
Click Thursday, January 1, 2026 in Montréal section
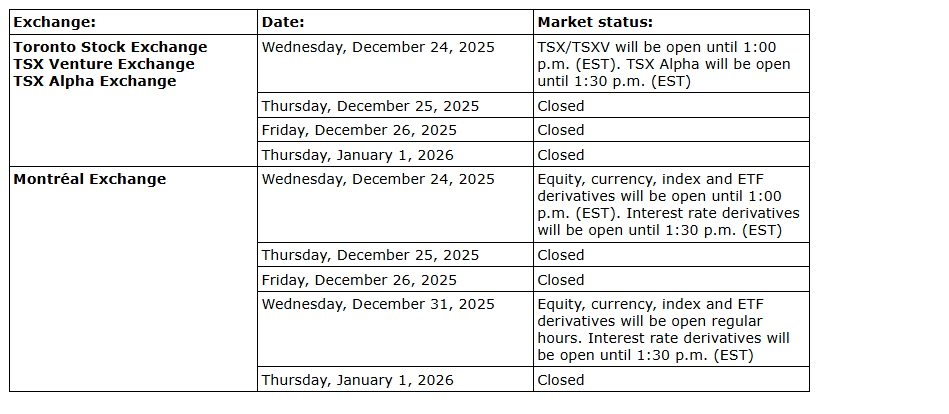tap(357, 380)
